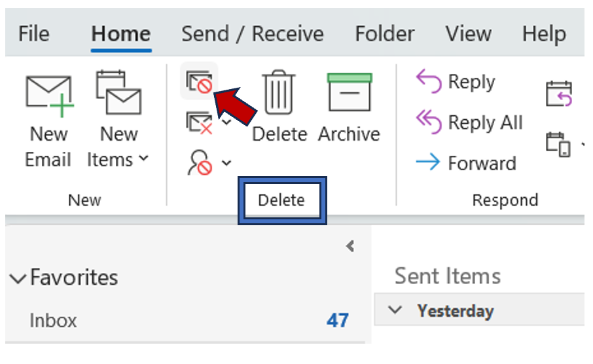The width and height of the screenshot is (593, 364).
Task: Click the Reply arrow icon
Action: (x=429, y=82)
